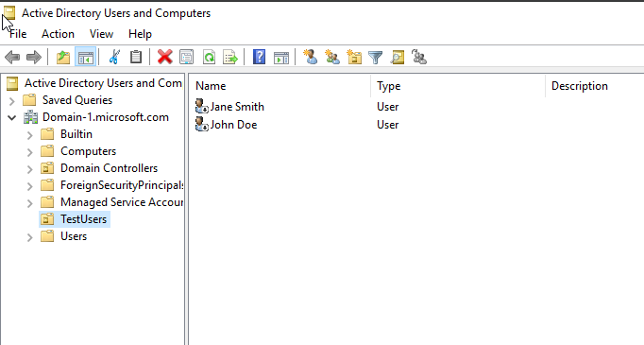644x345 pixels.
Task: Click the title bar application icon
Action: click(9, 12)
